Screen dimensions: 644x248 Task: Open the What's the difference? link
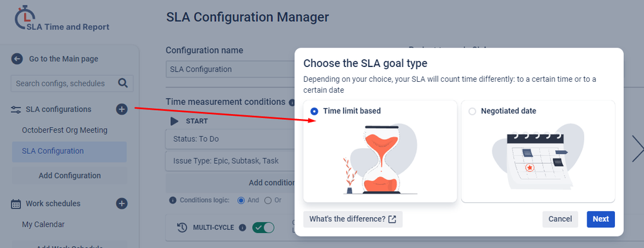[353, 219]
